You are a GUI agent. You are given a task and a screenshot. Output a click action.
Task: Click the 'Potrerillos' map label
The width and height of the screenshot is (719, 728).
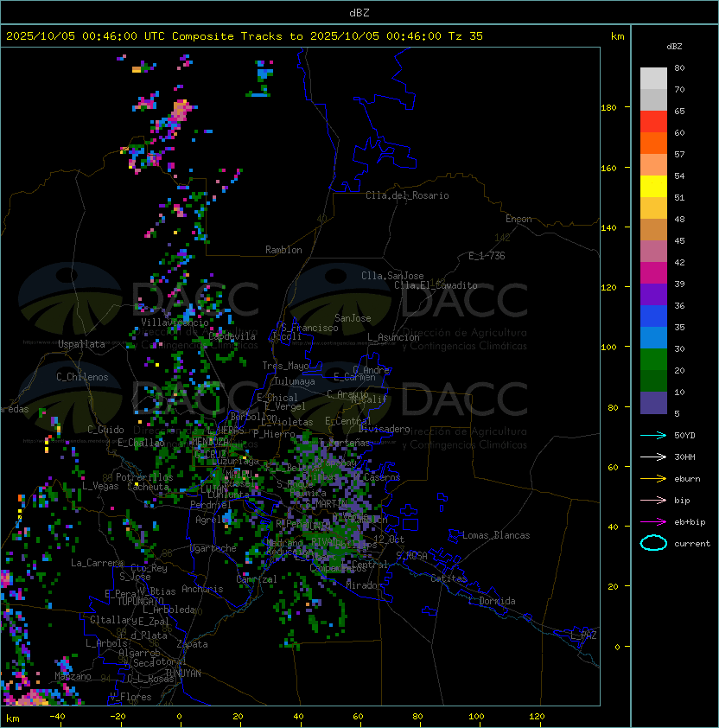click(x=144, y=477)
